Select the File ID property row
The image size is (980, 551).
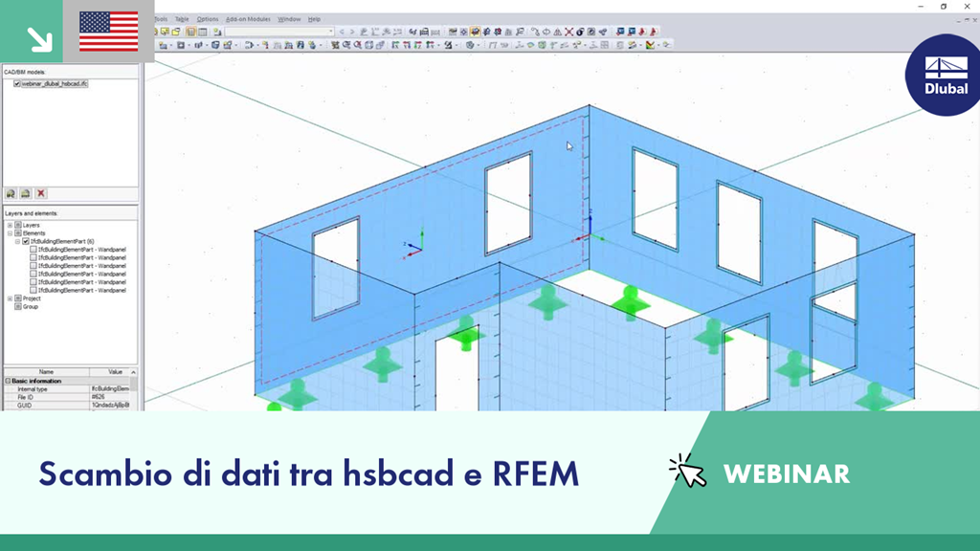tap(67, 397)
